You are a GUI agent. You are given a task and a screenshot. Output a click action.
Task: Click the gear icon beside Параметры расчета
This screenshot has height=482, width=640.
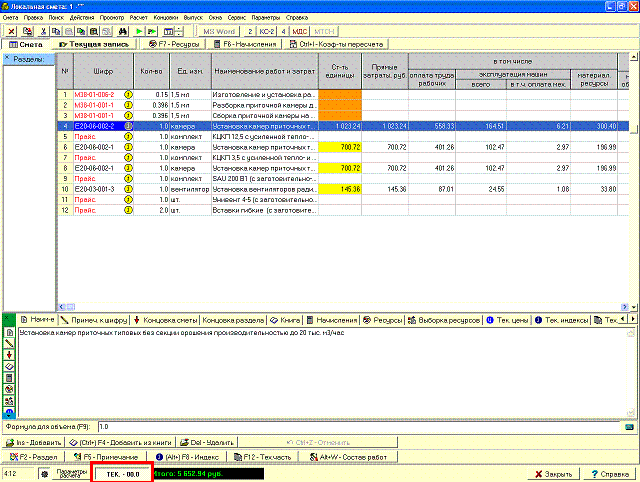(43, 472)
